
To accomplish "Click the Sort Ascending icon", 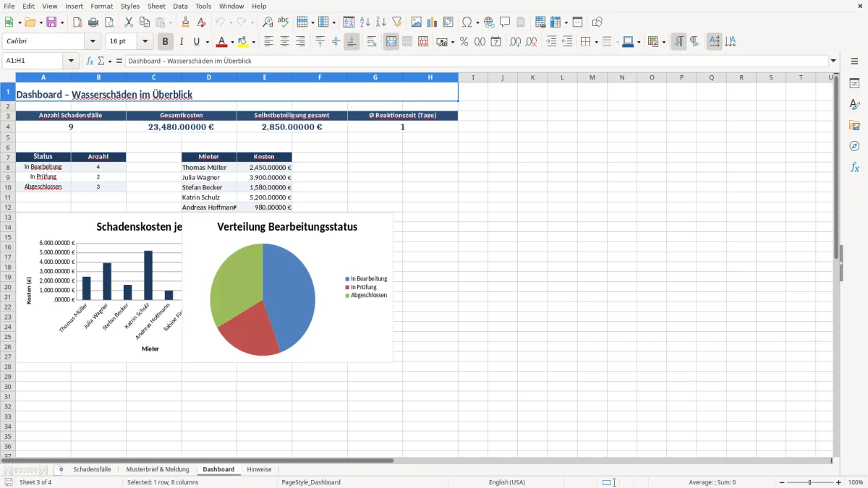I will point(365,22).
